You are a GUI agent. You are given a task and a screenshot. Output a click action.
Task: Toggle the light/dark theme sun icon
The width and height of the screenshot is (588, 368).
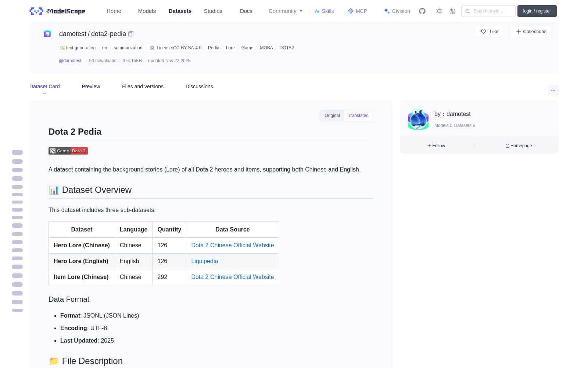click(439, 11)
